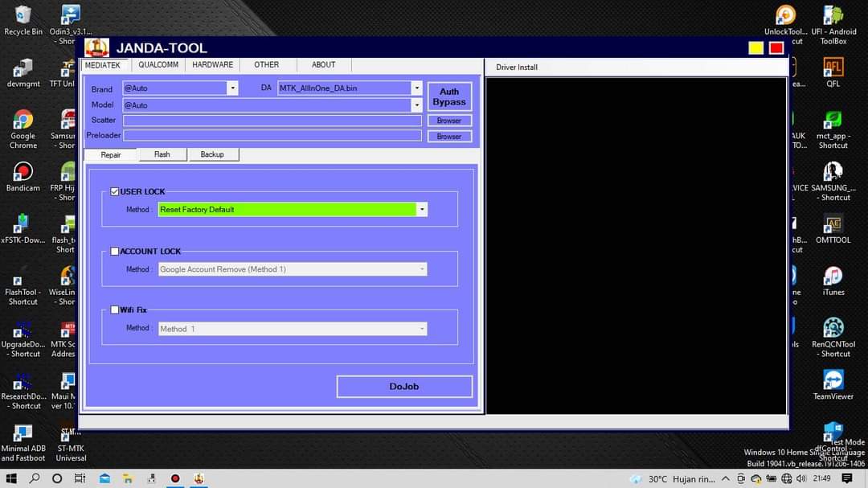Open the FlashTool shortcut on desktop

point(23,286)
